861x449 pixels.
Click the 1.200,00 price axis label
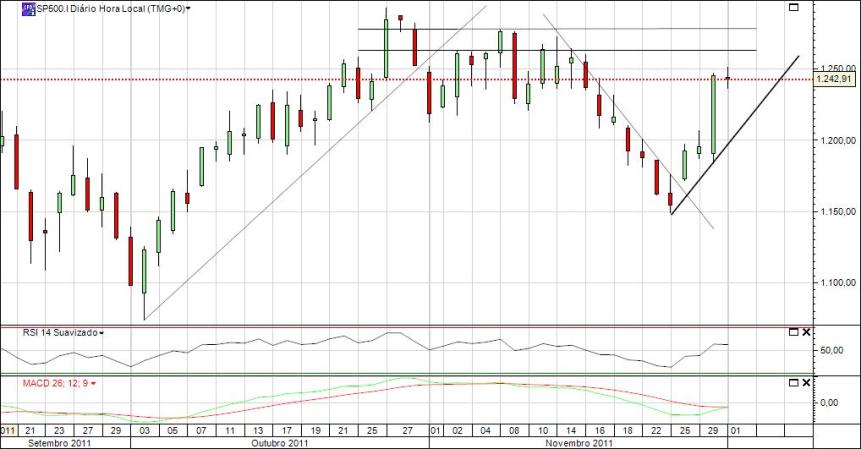[x=837, y=141]
